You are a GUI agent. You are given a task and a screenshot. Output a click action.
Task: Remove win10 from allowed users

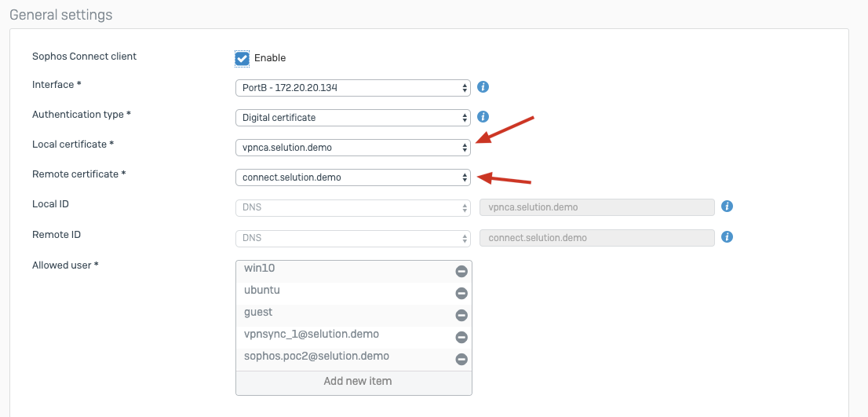[461, 272]
